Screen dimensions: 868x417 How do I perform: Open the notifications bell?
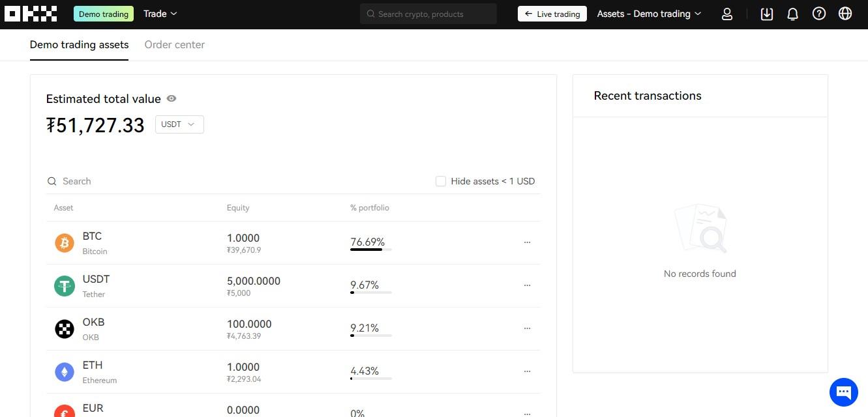(793, 14)
